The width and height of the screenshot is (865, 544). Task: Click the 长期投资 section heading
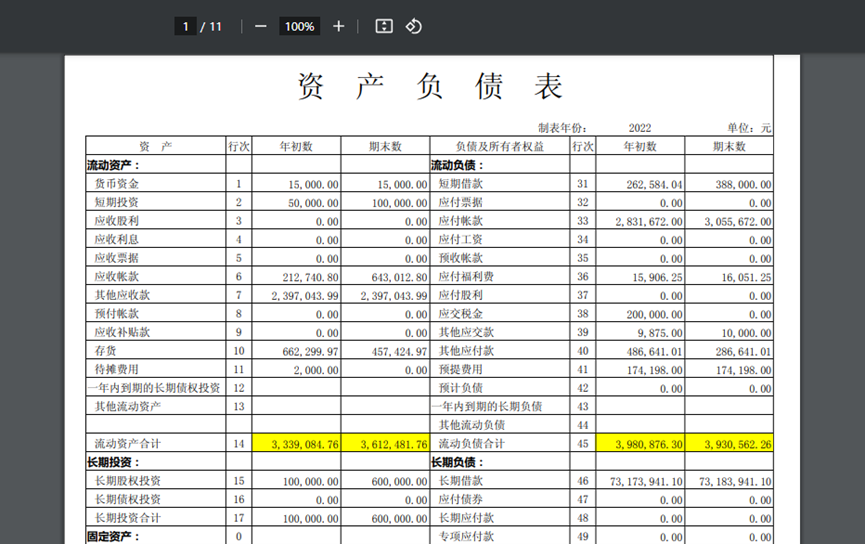point(114,462)
